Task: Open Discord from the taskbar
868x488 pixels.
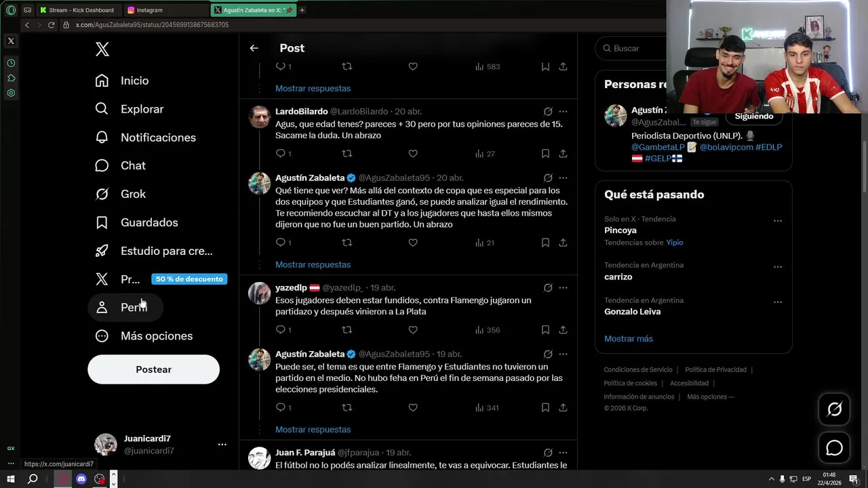Action: [81, 479]
